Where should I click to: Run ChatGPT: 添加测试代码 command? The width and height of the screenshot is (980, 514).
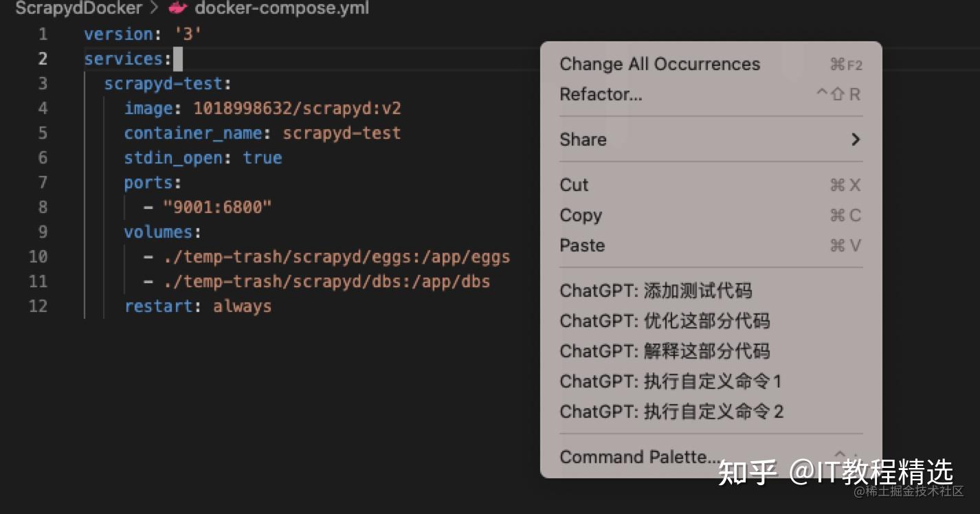tap(711, 291)
